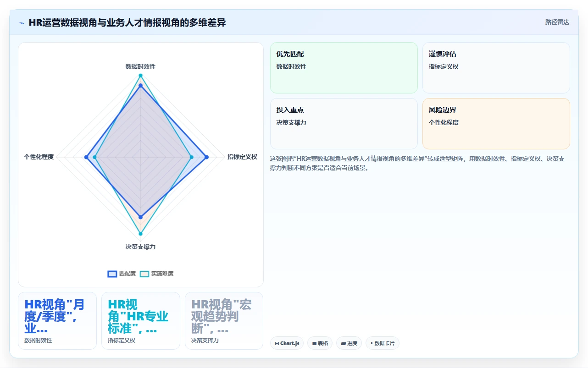Screen dimensions: 588x368
Task: Click the 实施难度 data point on 指标定义权 axis
Action: pyautogui.click(x=191, y=157)
